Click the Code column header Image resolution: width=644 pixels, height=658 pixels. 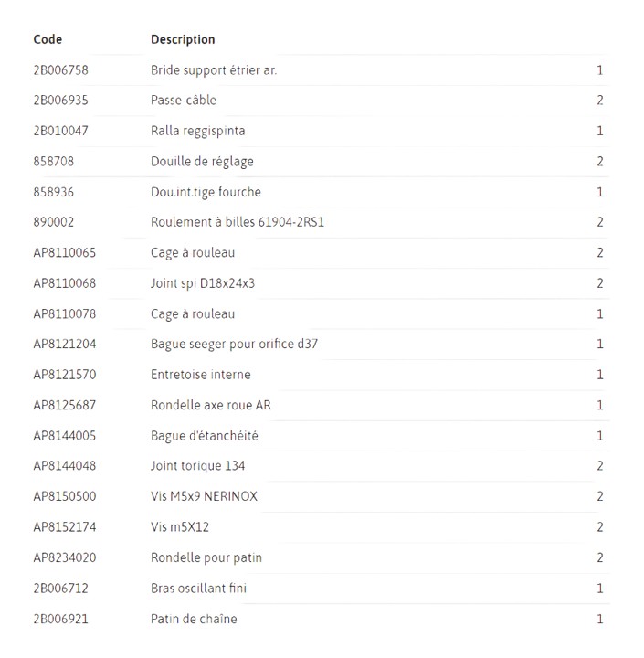pyautogui.click(x=48, y=39)
